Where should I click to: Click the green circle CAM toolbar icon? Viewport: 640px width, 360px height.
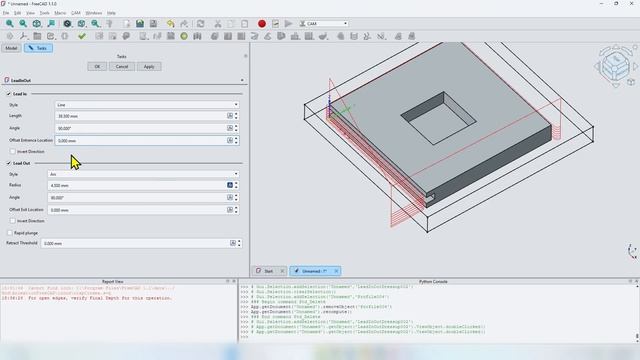click(184, 36)
